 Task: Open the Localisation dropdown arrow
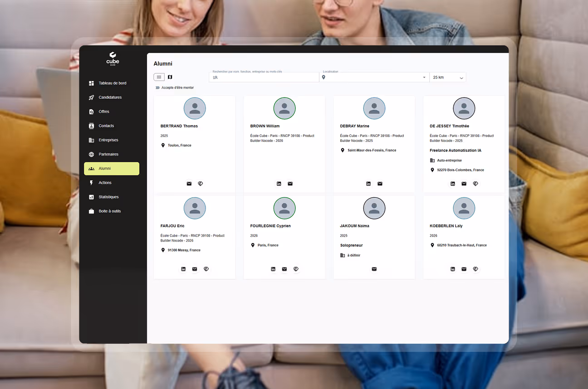424,78
